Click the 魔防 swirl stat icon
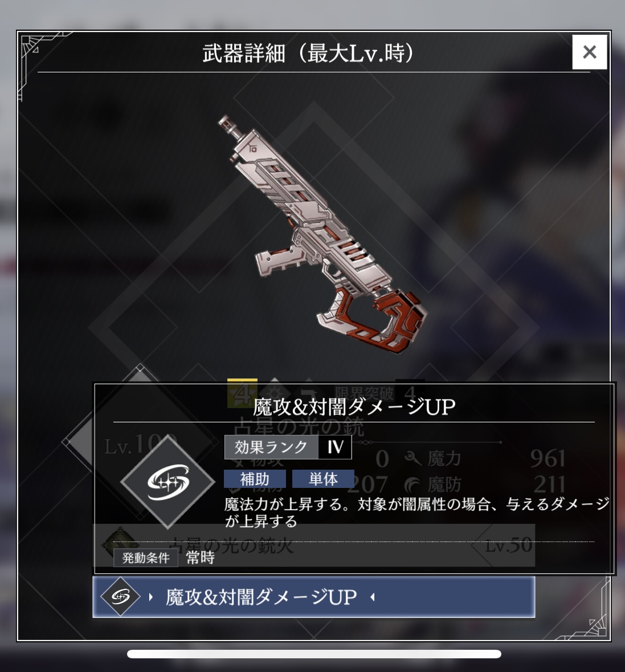This screenshot has height=672, width=625. pyautogui.click(x=412, y=484)
